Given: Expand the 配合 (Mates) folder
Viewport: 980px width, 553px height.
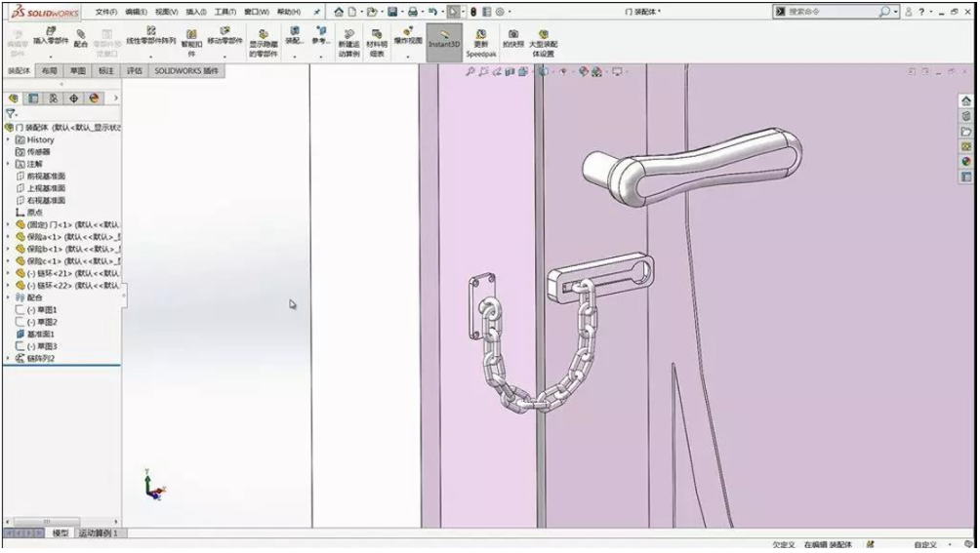Looking at the screenshot, I should pos(8,297).
